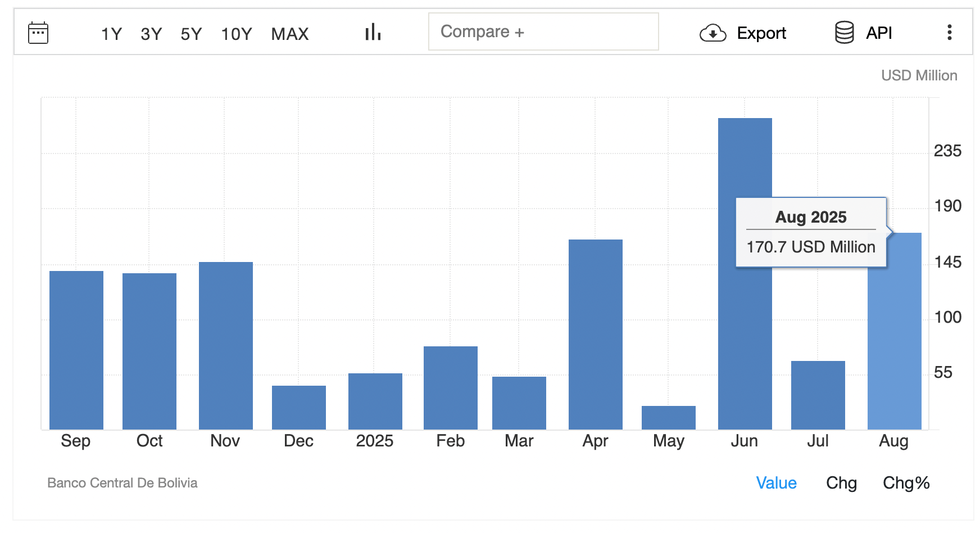Image resolution: width=980 pixels, height=533 pixels.
Task: Switch to the Chg view tab
Action: 841,483
